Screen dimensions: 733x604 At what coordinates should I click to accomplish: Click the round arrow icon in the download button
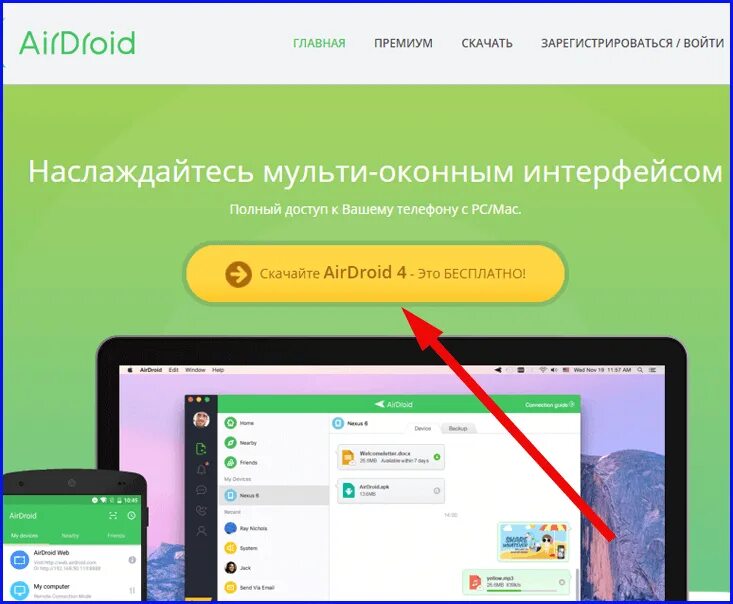pyautogui.click(x=238, y=274)
